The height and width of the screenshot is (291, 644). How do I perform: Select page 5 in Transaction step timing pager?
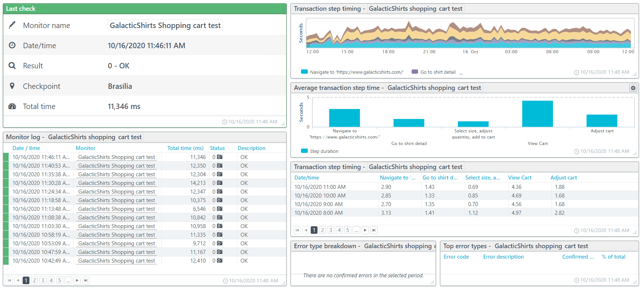coord(348,230)
